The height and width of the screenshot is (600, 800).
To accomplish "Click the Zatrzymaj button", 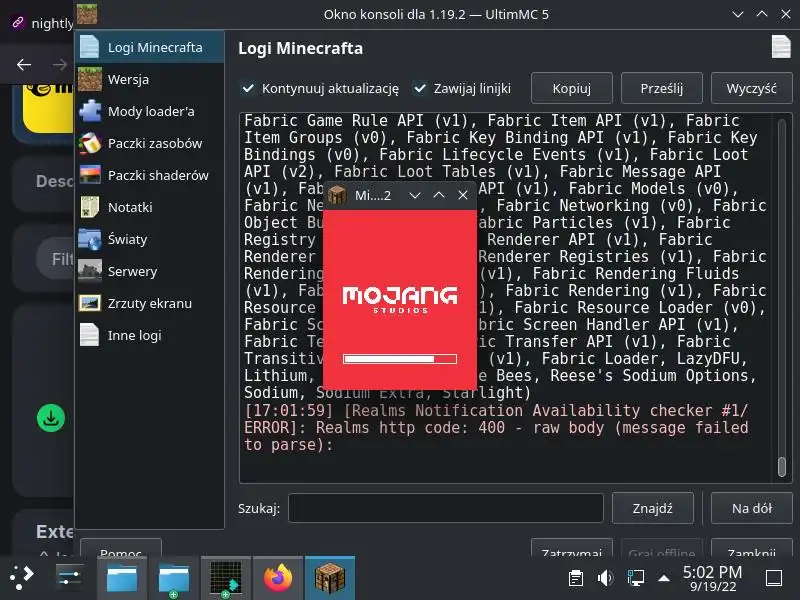I will 571,547.
